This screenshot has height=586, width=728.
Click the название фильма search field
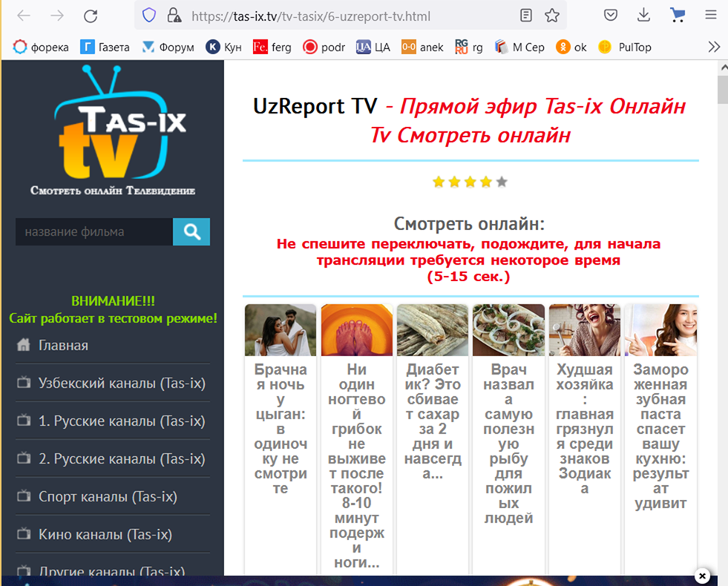point(94,232)
